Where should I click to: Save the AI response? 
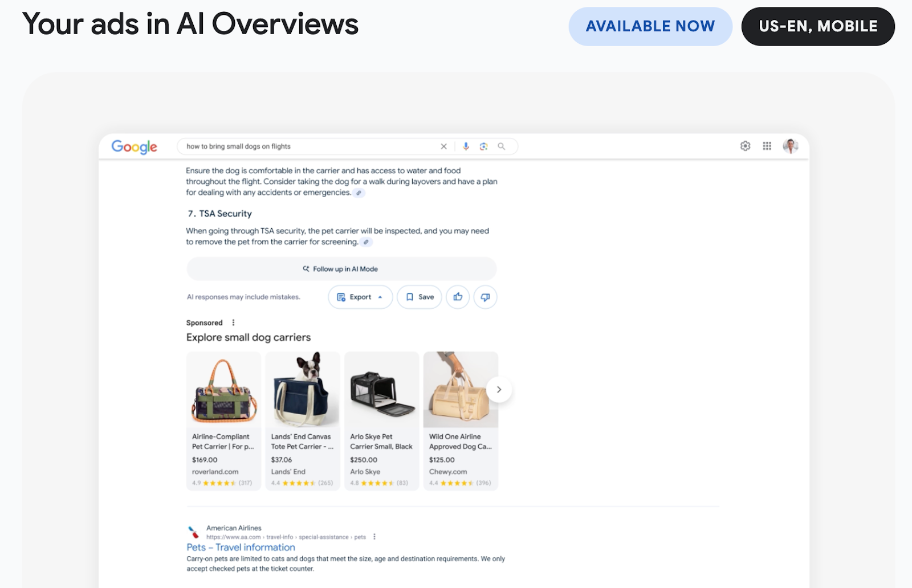(x=420, y=297)
